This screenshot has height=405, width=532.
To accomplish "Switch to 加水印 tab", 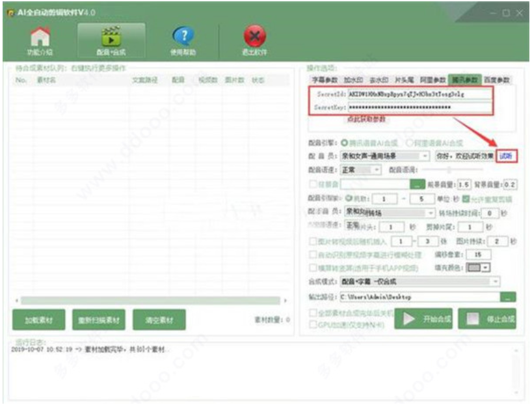I will pos(353,80).
